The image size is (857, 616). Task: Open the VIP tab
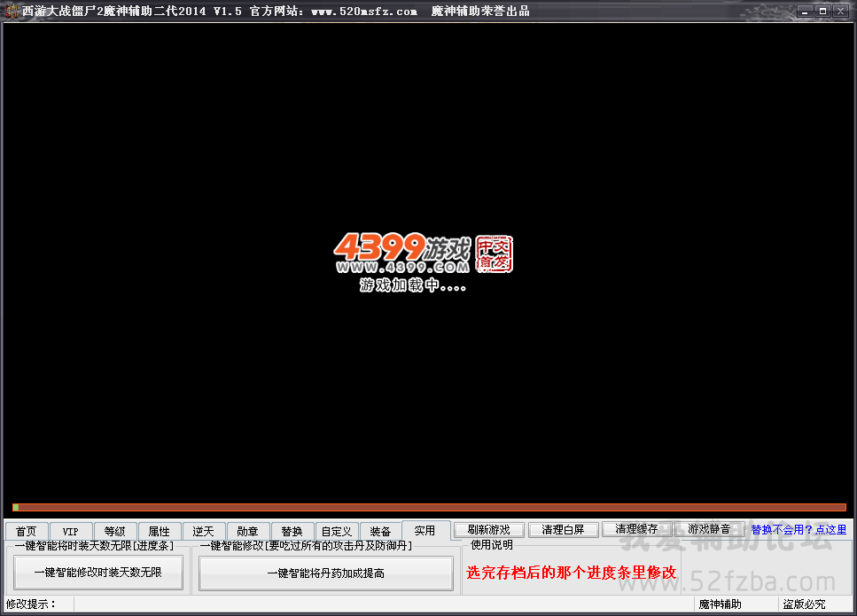[71, 531]
